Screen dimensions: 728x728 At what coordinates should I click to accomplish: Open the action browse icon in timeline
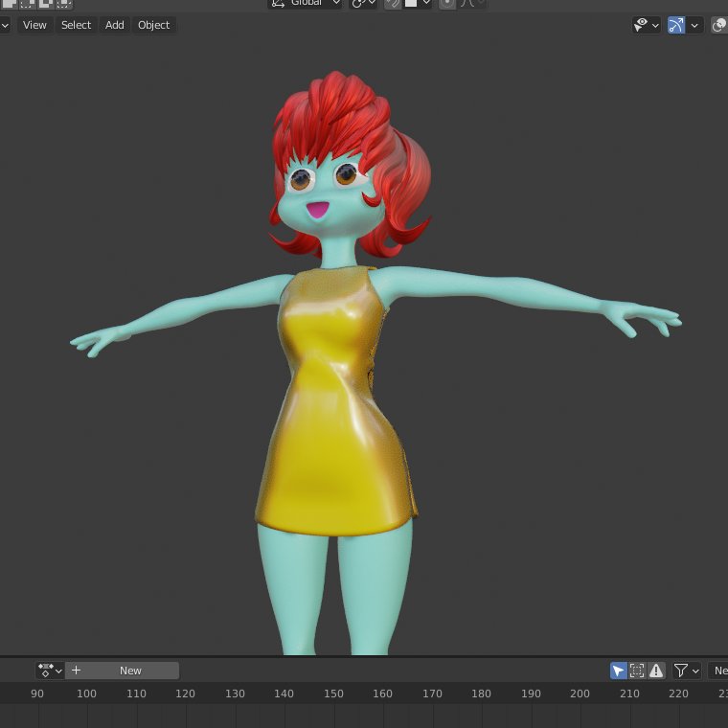coord(50,671)
